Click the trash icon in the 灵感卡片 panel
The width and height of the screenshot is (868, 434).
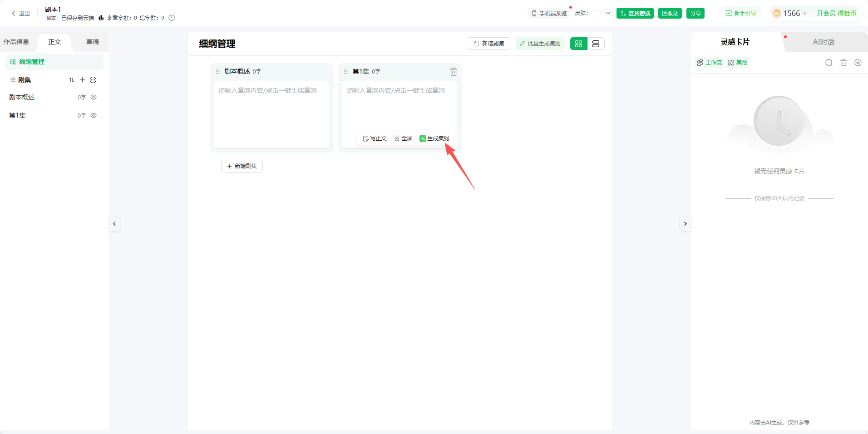(843, 63)
